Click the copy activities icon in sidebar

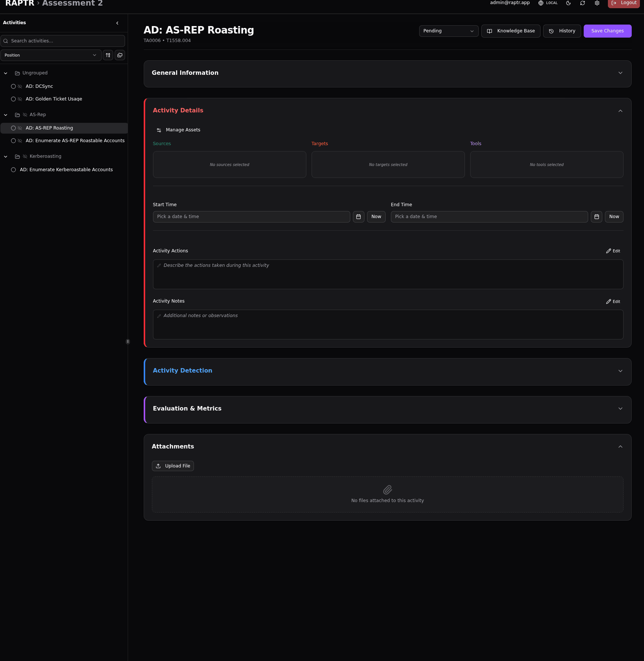(x=120, y=55)
